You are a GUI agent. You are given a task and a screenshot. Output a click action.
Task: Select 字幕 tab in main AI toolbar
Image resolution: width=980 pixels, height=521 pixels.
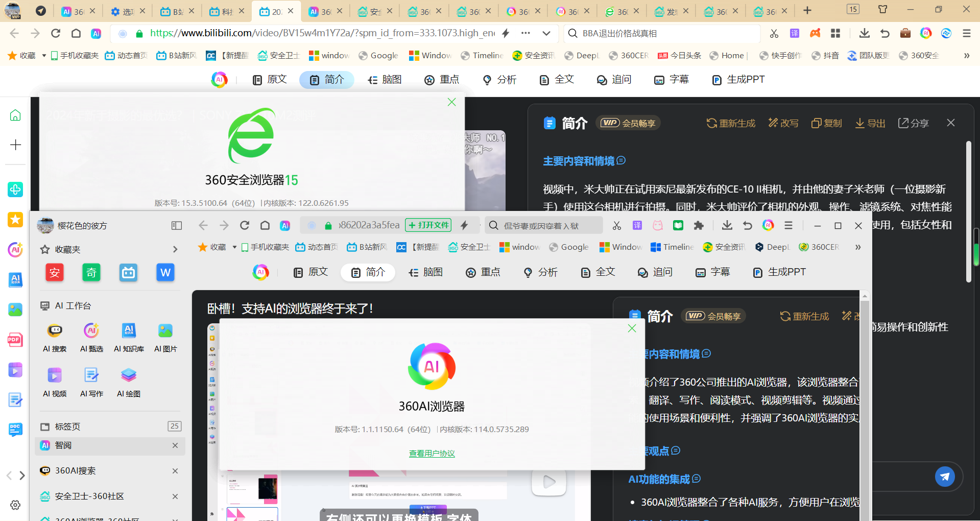[672, 80]
